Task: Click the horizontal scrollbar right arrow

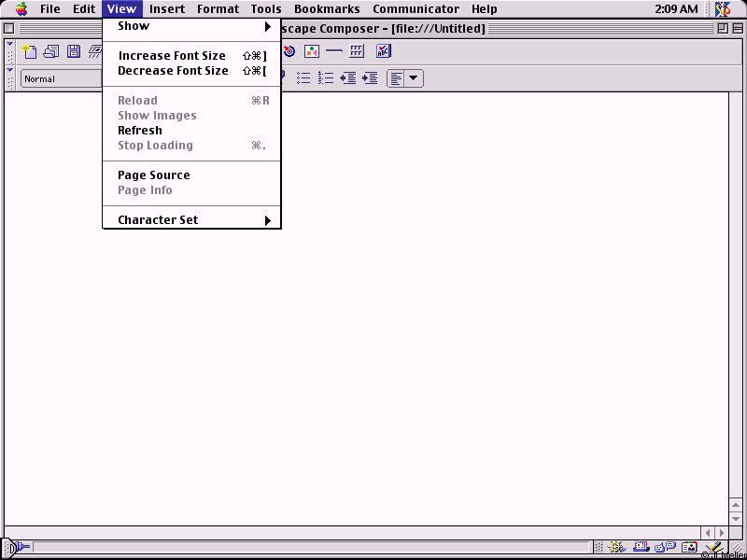Action: pos(722,532)
